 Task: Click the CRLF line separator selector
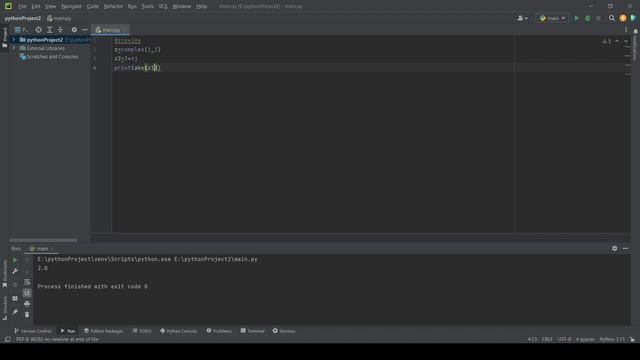[547, 340]
